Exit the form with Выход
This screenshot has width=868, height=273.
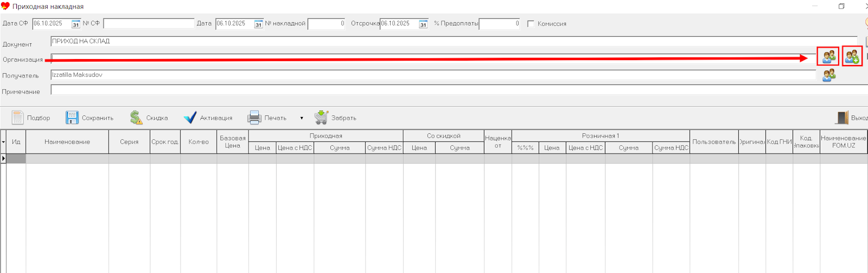pos(851,118)
